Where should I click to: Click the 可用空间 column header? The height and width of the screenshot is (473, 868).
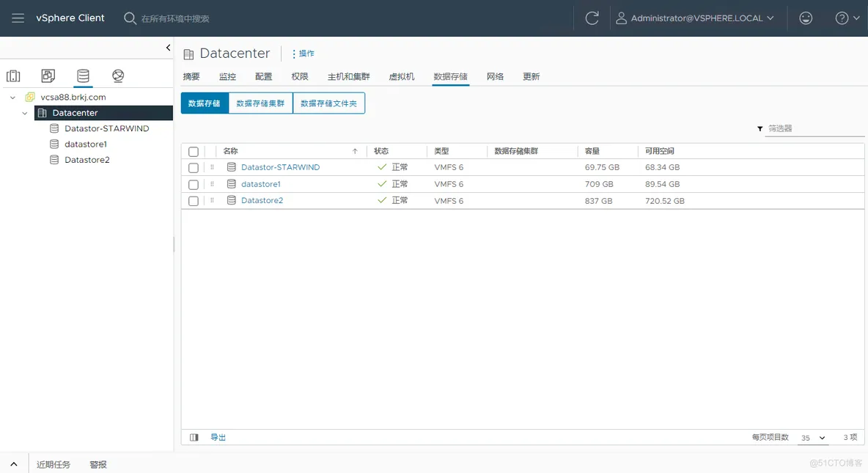click(x=659, y=151)
